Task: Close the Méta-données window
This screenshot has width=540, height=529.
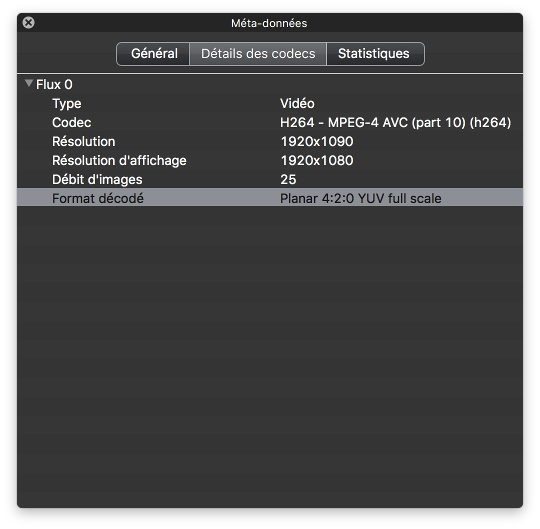Action: click(28, 23)
